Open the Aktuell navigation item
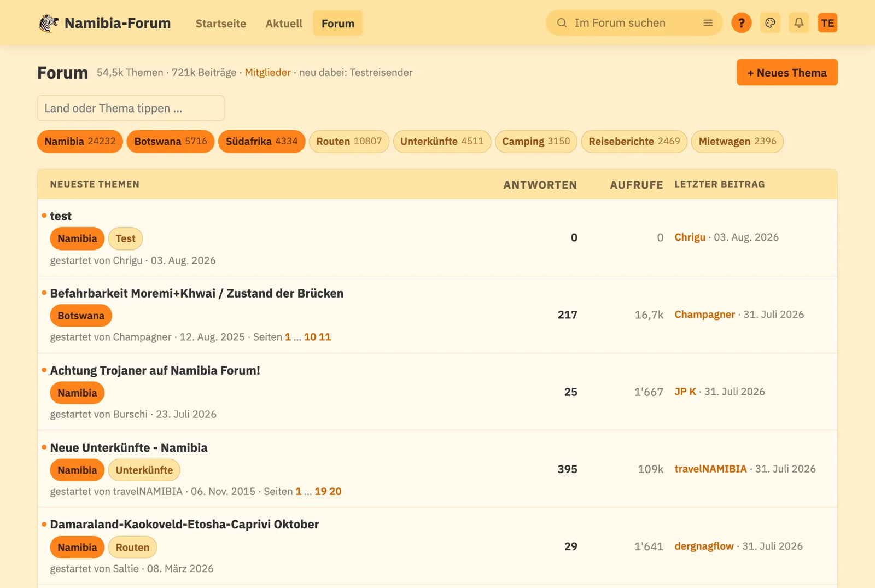The image size is (875, 588). click(x=284, y=23)
